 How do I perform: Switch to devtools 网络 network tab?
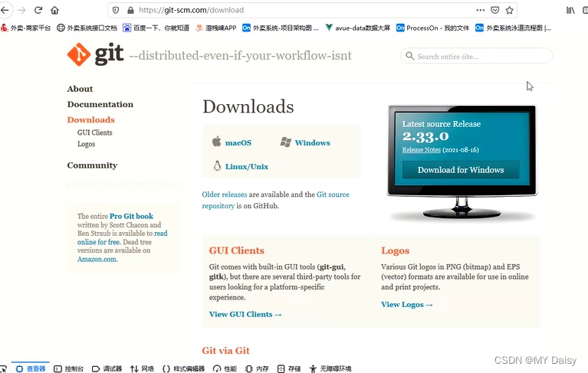(x=142, y=368)
